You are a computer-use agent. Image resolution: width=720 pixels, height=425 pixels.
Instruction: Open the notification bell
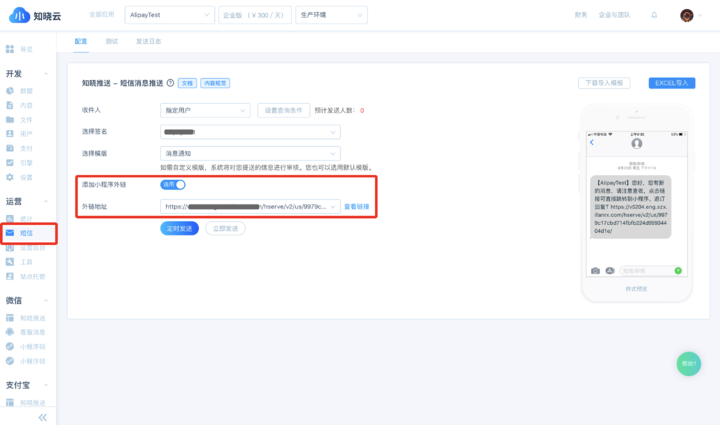[654, 15]
